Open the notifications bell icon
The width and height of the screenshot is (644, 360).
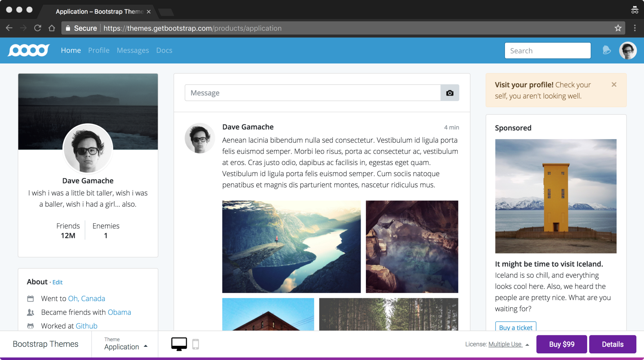(x=606, y=50)
